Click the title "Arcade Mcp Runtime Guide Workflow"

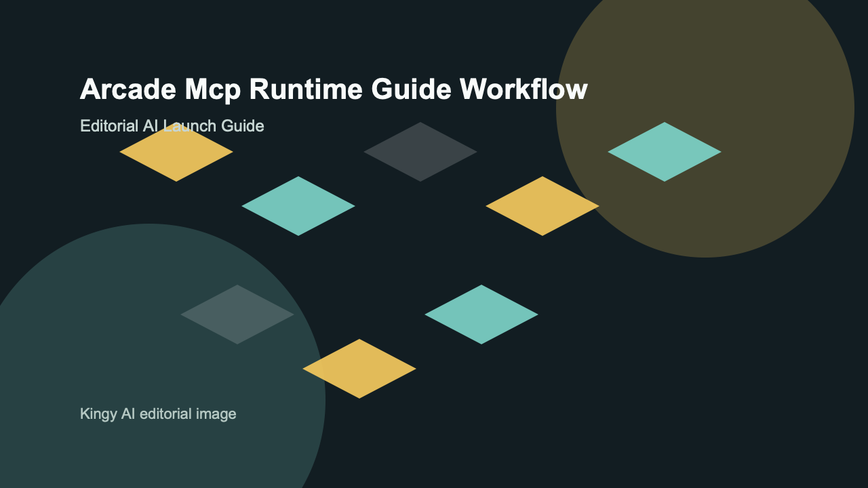[334, 89]
